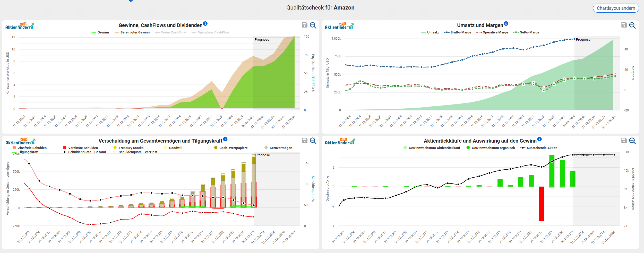
Task: Show info for Aktienrückkäufe und Auswirkung title
Action: [x=539, y=139]
